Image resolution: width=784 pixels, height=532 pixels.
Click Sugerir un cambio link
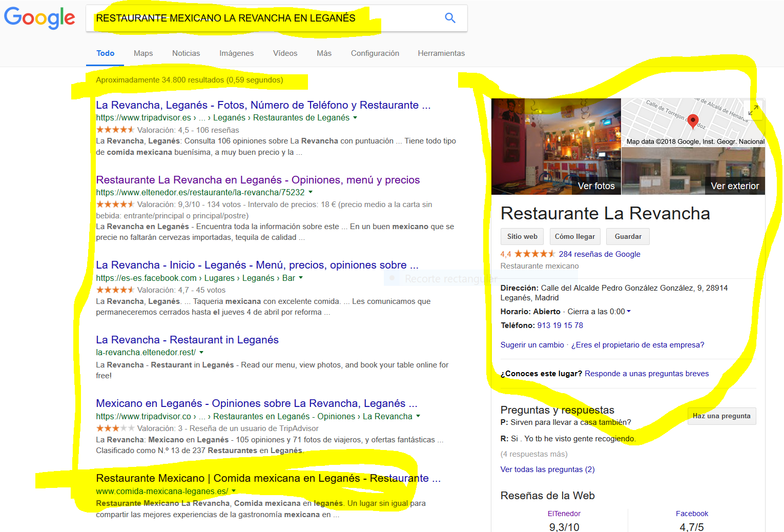[x=532, y=345]
